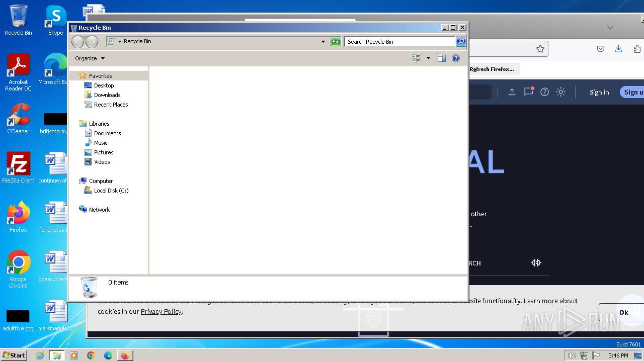Open Firefox tabs list dropdown chevron
The width and height of the screenshot is (644, 362).
[610, 27]
